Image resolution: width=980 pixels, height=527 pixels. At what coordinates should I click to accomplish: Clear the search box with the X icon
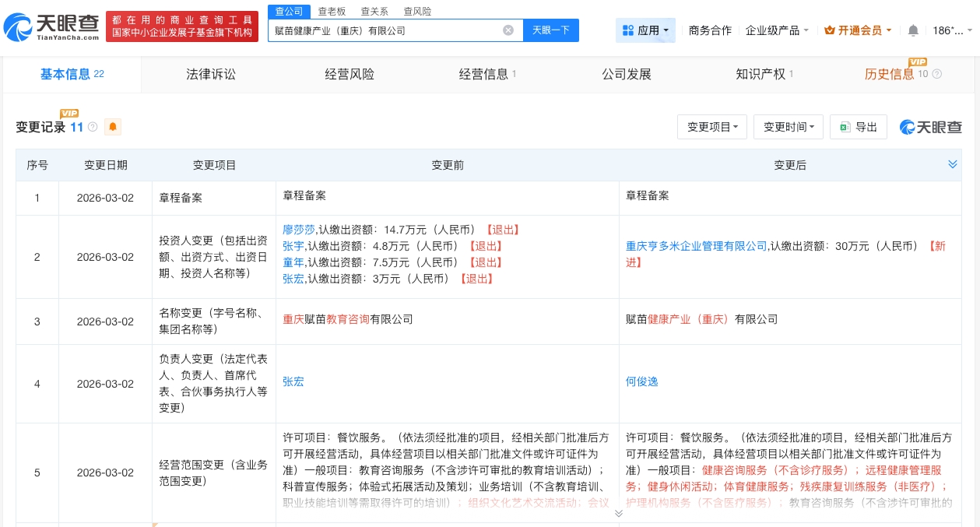click(x=508, y=30)
